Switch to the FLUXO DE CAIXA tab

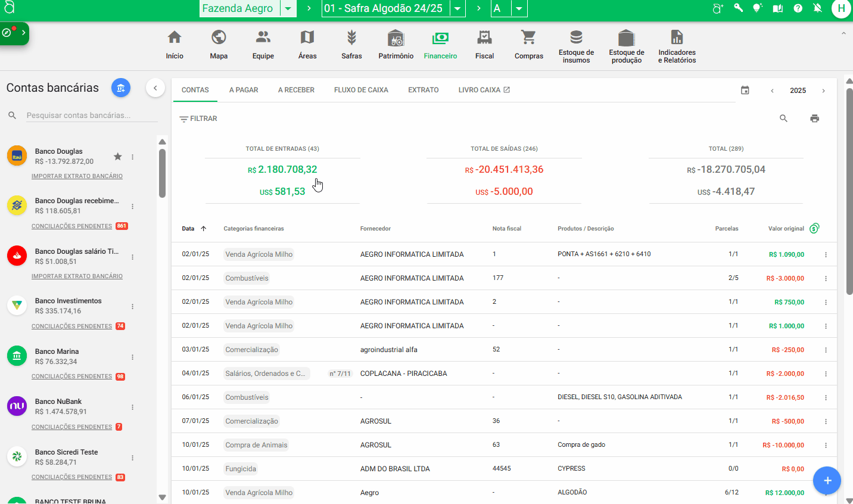361,90
